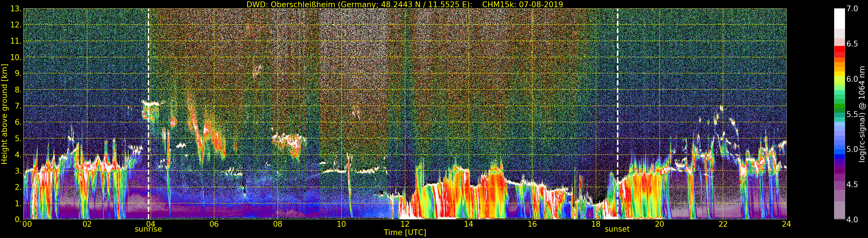Click the CHM15k 07-08-2019 date in title
Screen dimensions: 868x238
point(523,4)
